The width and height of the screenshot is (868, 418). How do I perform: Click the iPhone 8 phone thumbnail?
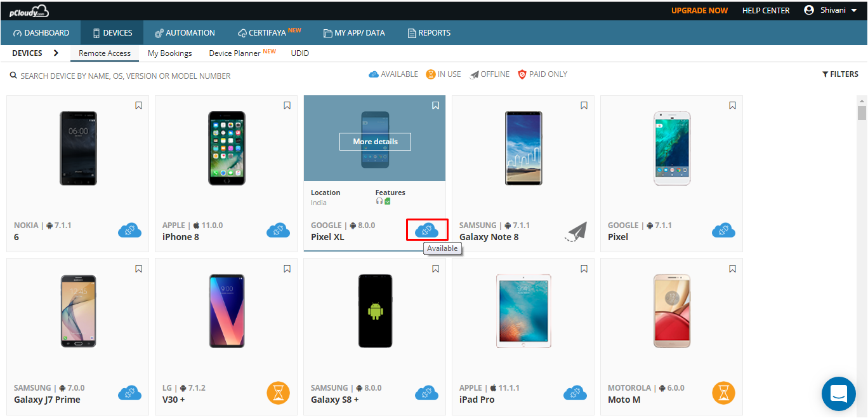click(227, 148)
